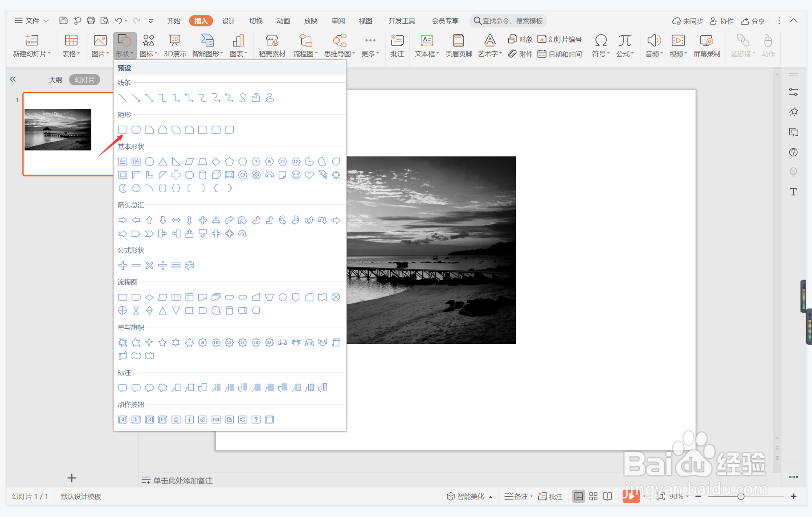Select the rectangular callout in 标注
812x517 pixels.
(x=123, y=388)
